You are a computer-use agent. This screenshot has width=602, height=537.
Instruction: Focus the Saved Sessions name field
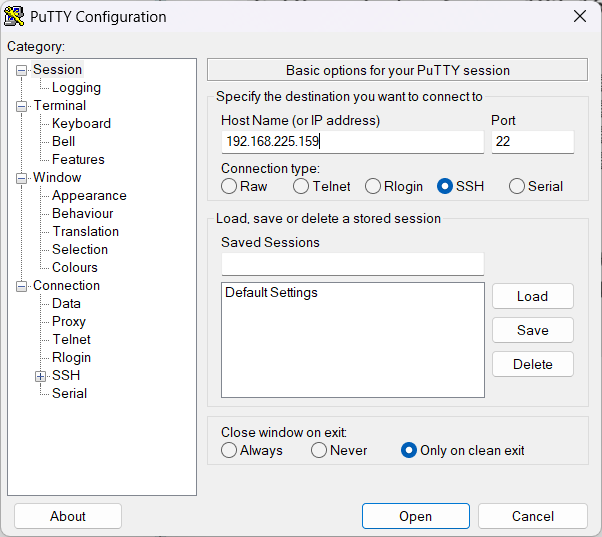click(x=352, y=264)
